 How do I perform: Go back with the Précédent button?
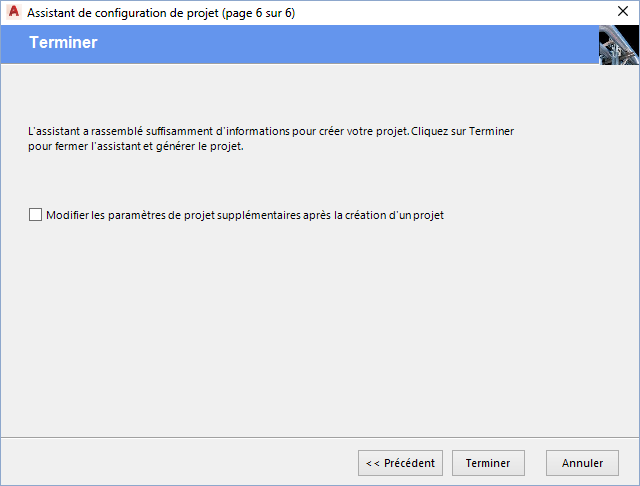pos(400,463)
